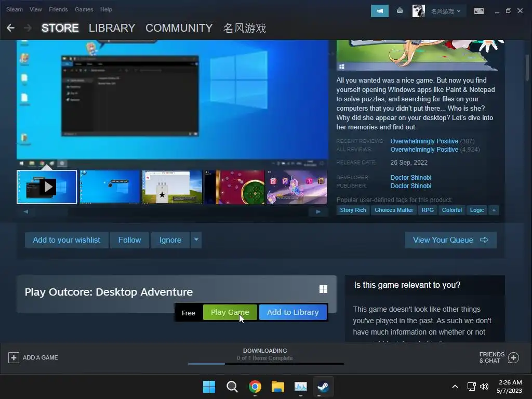Click the green Play Game button
The image size is (532, 399).
pyautogui.click(x=230, y=312)
